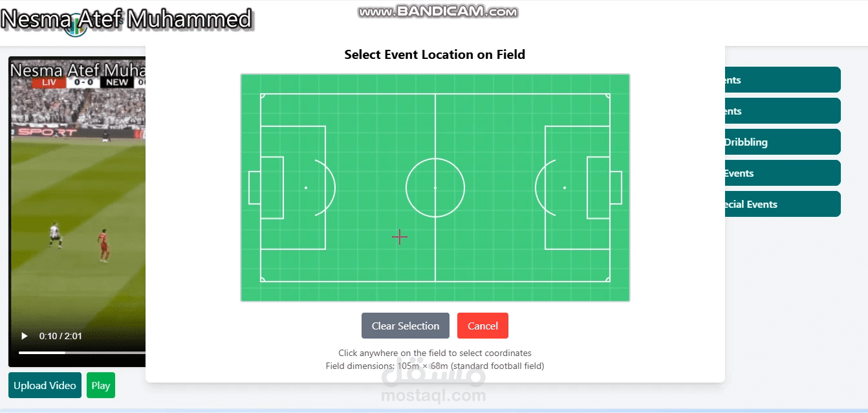
Task: Click the Liverpool player in red on video
Action: tap(103, 245)
